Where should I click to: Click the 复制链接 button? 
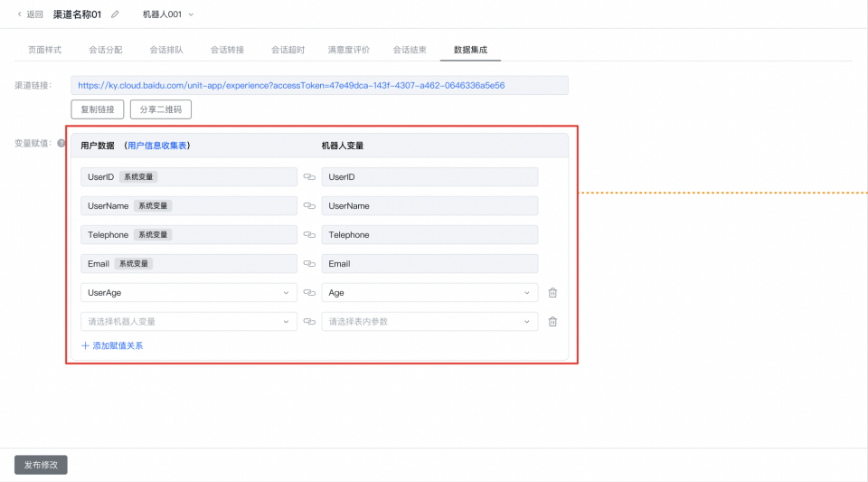click(x=98, y=109)
